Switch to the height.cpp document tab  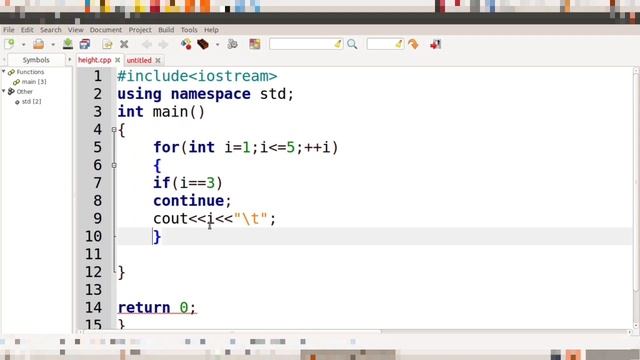click(x=95, y=60)
